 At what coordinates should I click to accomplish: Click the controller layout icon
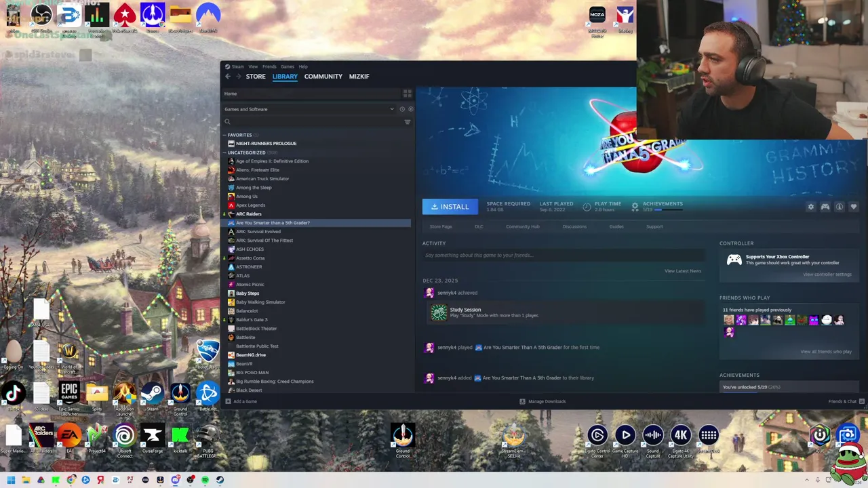[x=825, y=207]
